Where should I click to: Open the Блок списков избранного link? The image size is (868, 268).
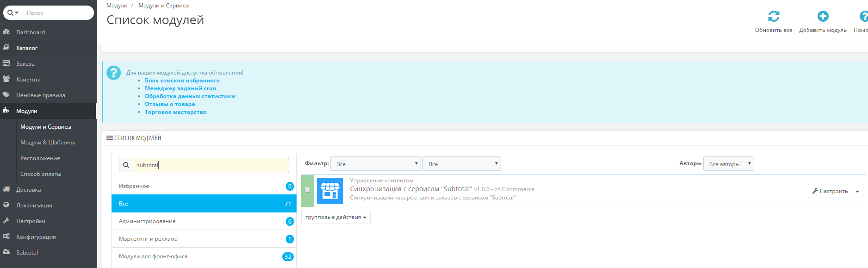tap(182, 81)
